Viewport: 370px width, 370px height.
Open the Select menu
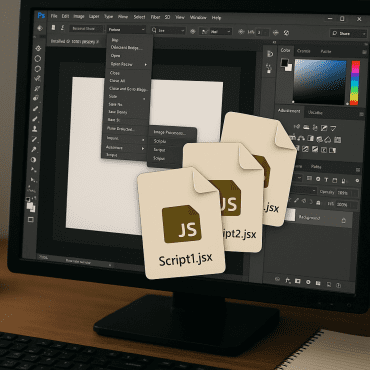pyautogui.click(x=139, y=17)
